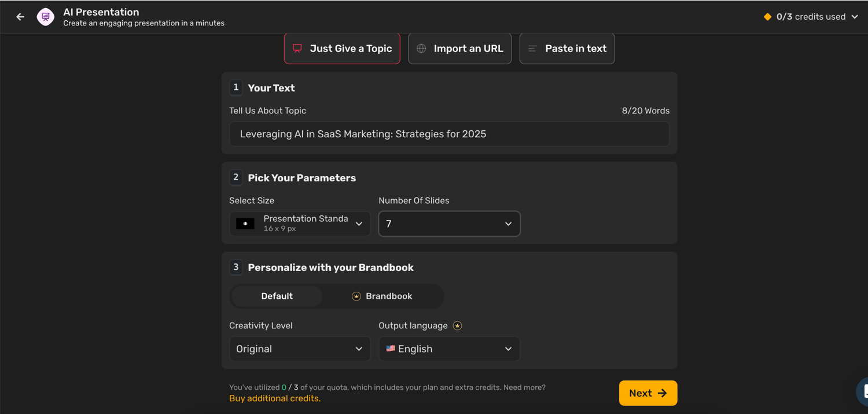Click the globe icon on Import an URL
The width and height of the screenshot is (868, 414).
point(421,49)
